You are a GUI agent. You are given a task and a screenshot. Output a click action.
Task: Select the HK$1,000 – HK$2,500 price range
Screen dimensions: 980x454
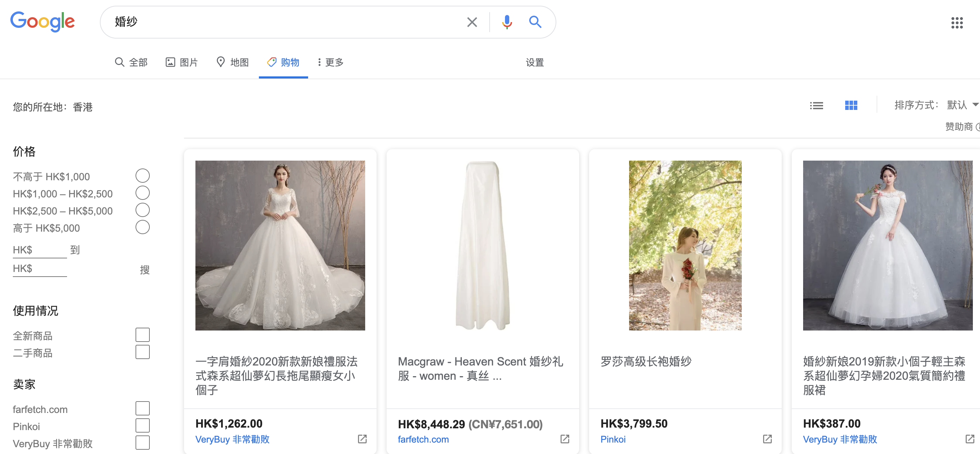click(x=142, y=193)
